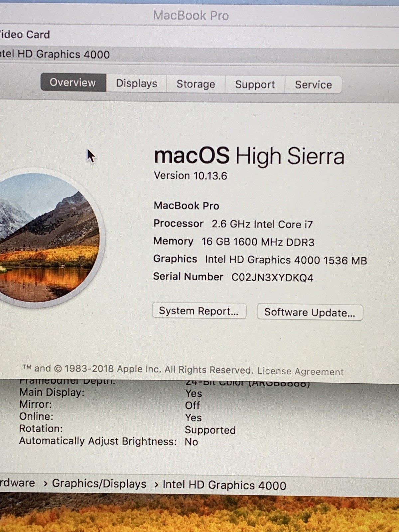The width and height of the screenshot is (399, 532).
Task: Click Intel HD Graphics 4000 in the path bar
Action: click(224, 485)
